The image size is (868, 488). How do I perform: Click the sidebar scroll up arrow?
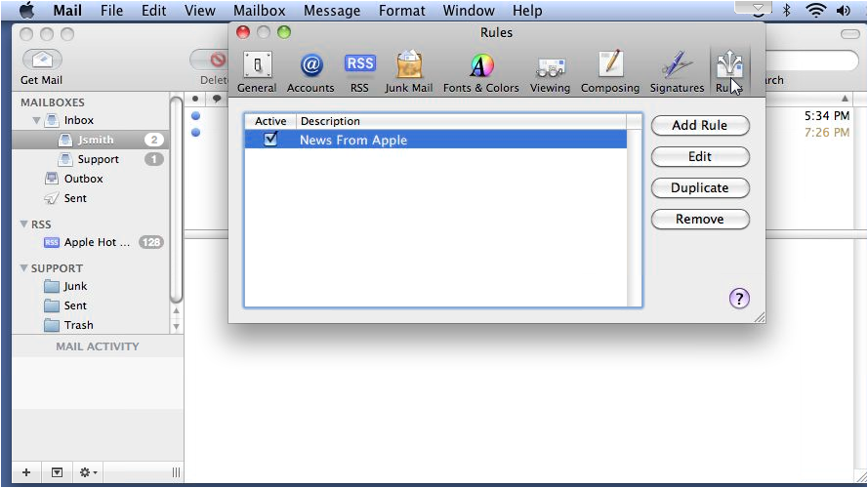176,311
